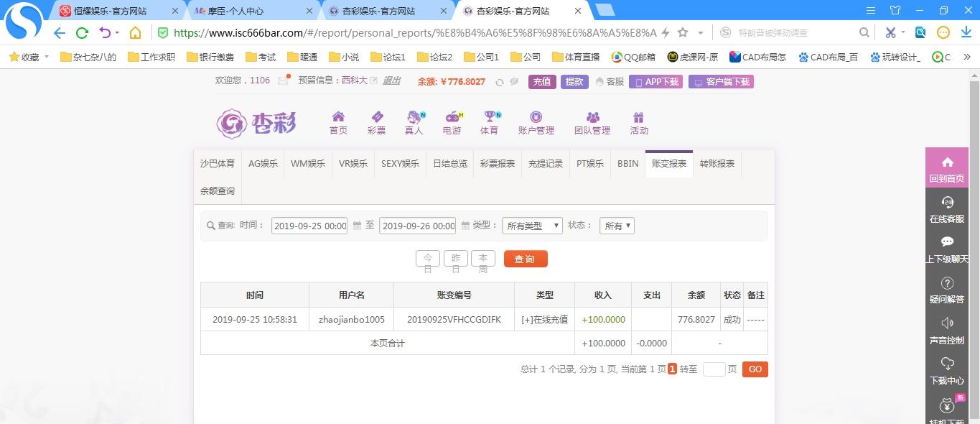
Task: Open calendar picker beside start date
Action: (357, 226)
